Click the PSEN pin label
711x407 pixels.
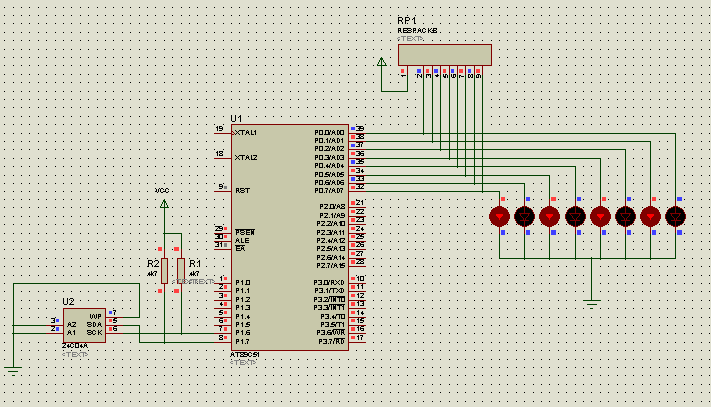tap(245, 232)
